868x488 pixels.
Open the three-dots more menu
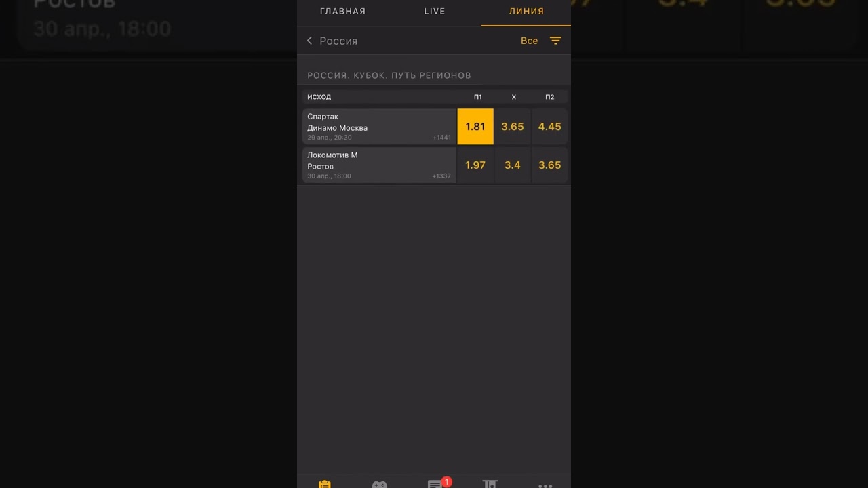coord(545,486)
